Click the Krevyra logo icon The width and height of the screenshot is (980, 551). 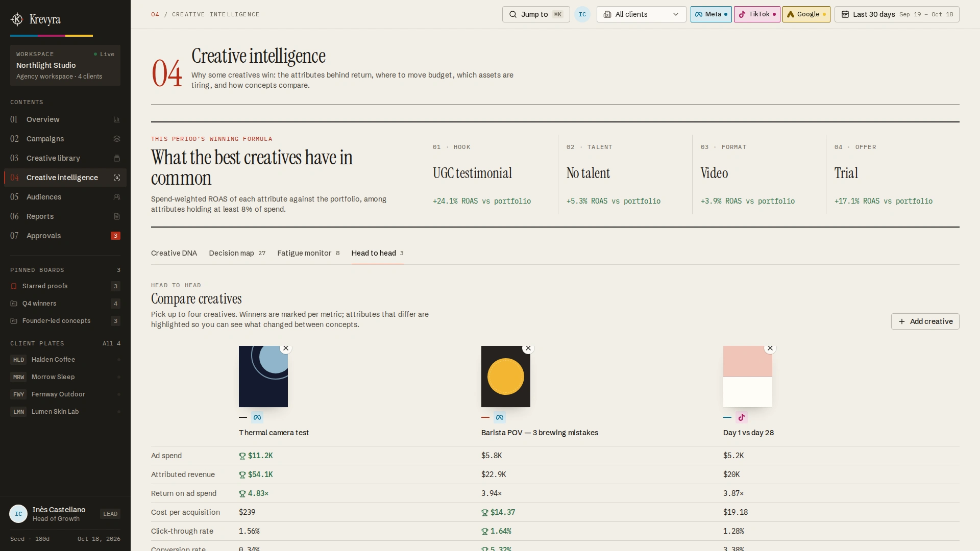pyautogui.click(x=17, y=19)
